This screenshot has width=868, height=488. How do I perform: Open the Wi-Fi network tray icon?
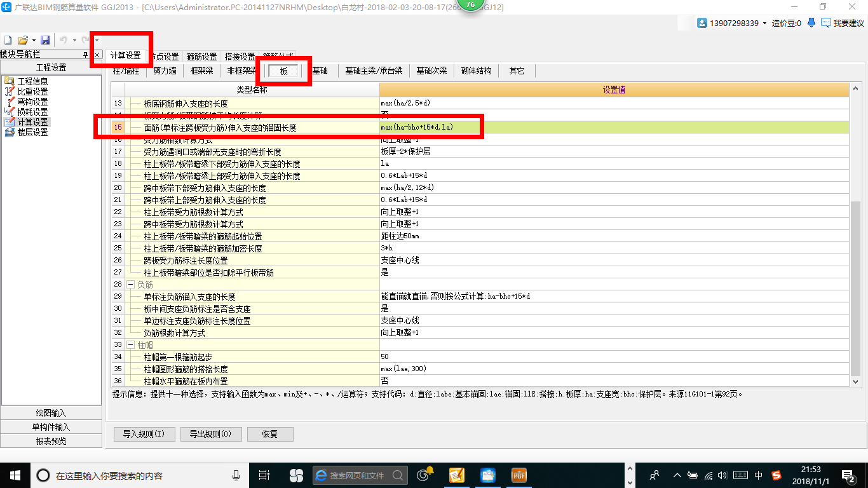pos(709,475)
